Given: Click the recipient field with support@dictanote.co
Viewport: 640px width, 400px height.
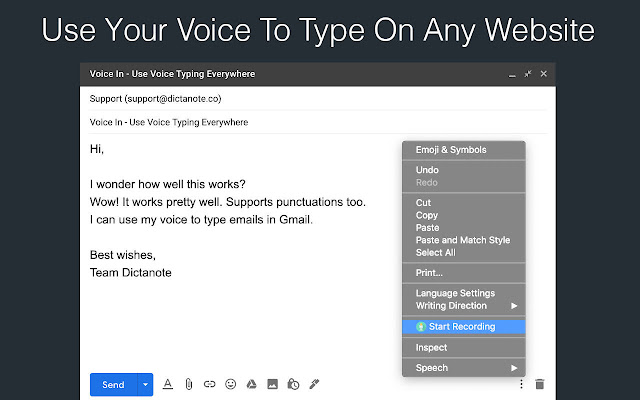Looking at the screenshot, I should [x=155, y=99].
